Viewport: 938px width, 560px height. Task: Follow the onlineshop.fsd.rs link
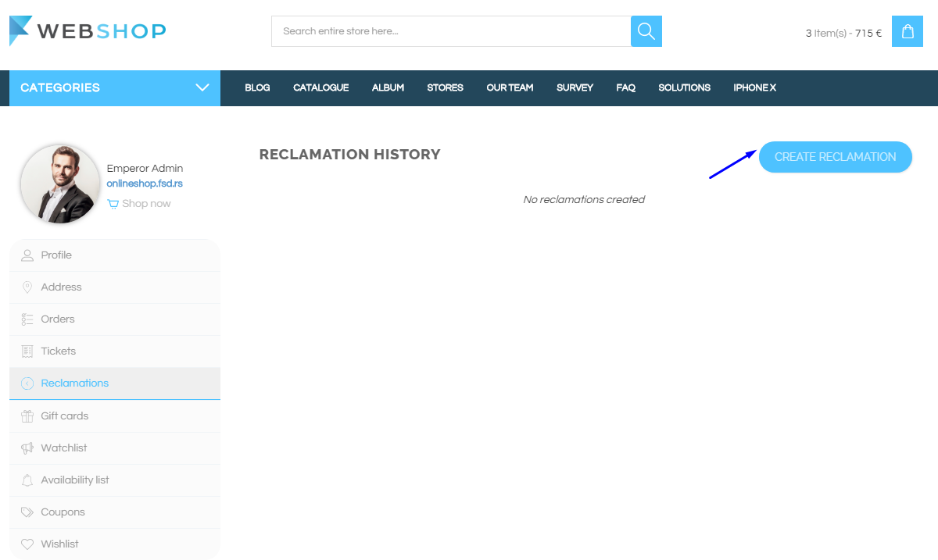pos(145,184)
